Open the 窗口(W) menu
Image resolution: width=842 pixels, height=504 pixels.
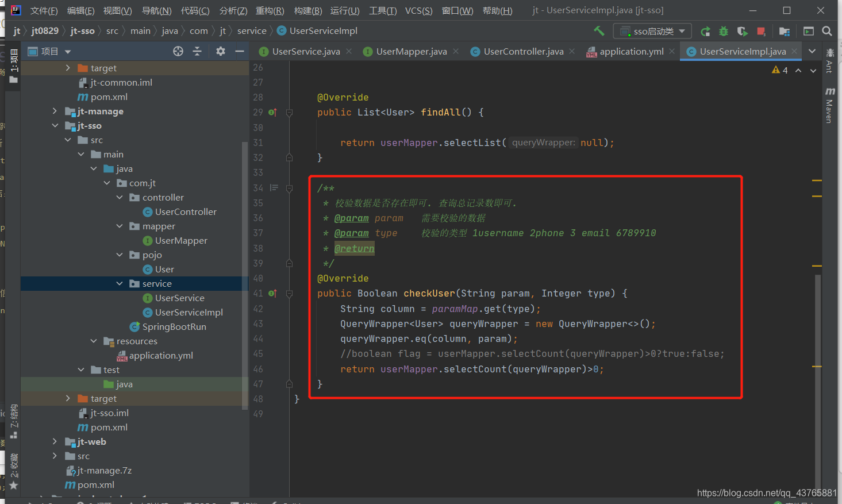(457, 10)
